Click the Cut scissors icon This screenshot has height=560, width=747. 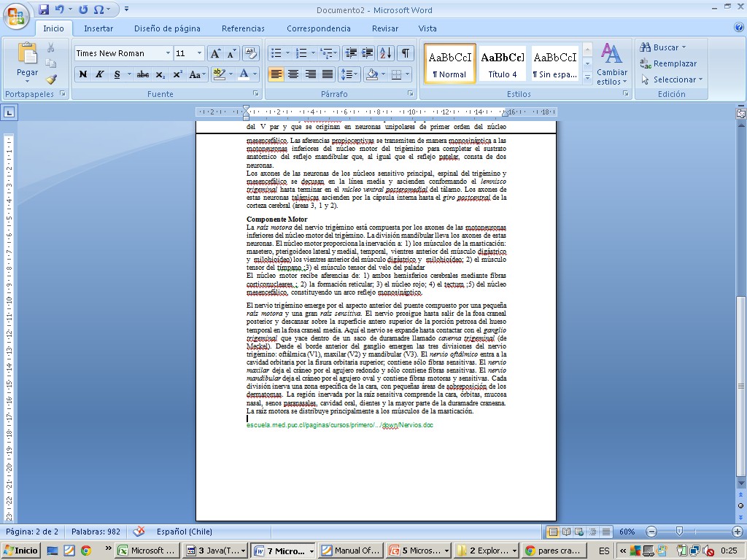click(x=51, y=47)
